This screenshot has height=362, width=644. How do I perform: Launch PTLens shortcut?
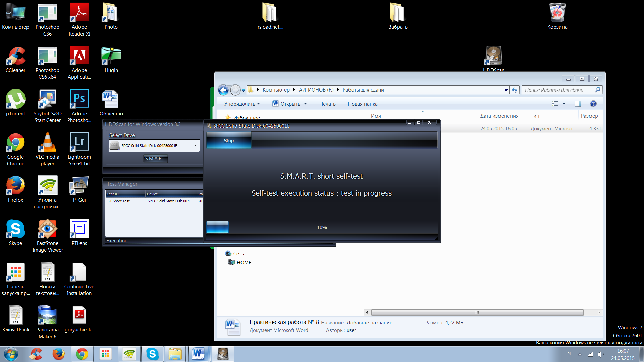click(79, 232)
